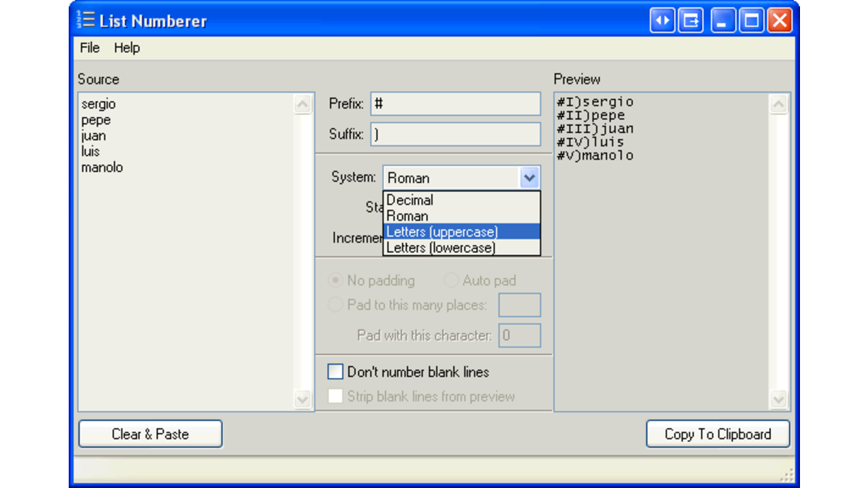
Task: Click the System combo box arrow
Action: coord(529,178)
